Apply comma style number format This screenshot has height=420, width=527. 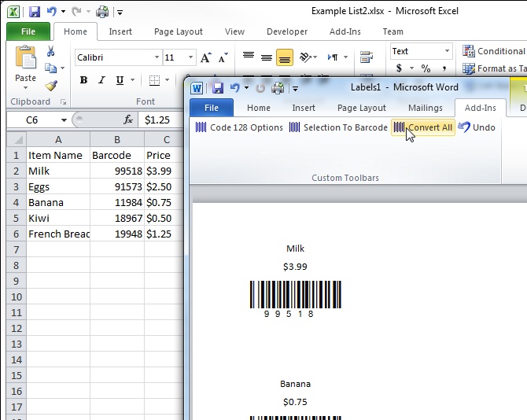[444, 68]
